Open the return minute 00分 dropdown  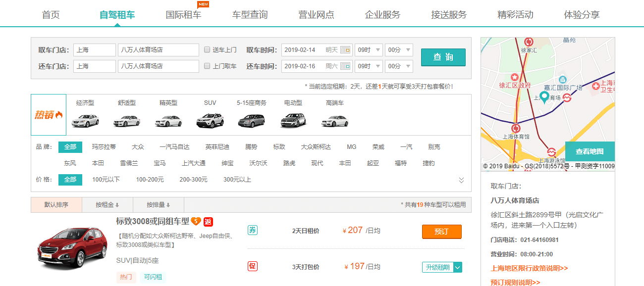click(x=399, y=66)
